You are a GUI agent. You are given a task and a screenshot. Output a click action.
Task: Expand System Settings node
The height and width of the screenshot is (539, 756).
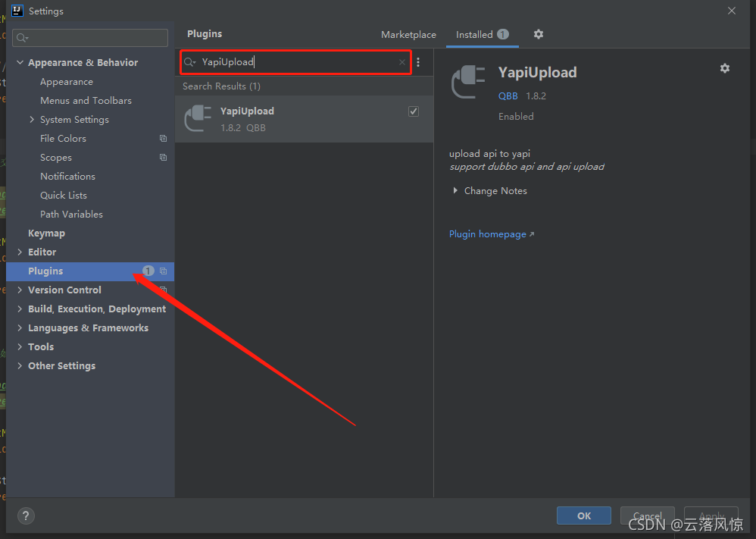pos(32,119)
